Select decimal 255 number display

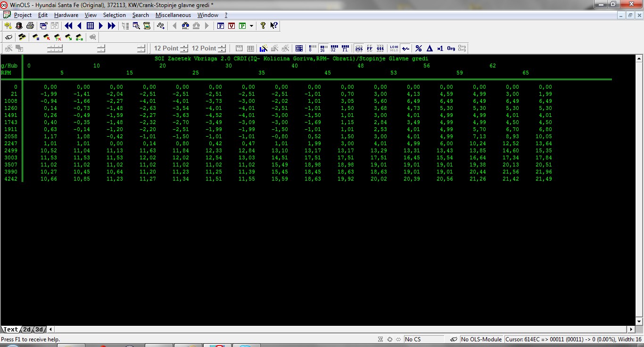pos(359,48)
